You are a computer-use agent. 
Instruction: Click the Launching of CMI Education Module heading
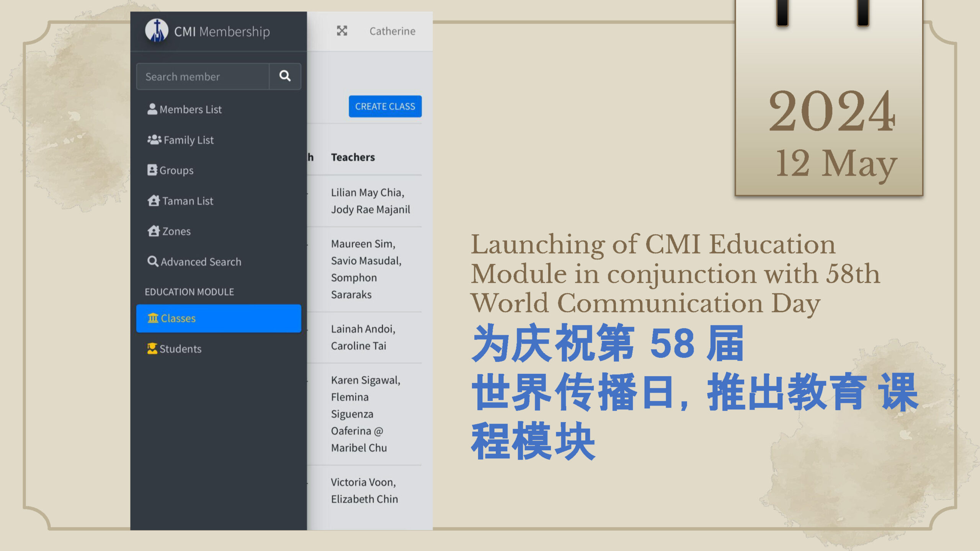coord(675,274)
